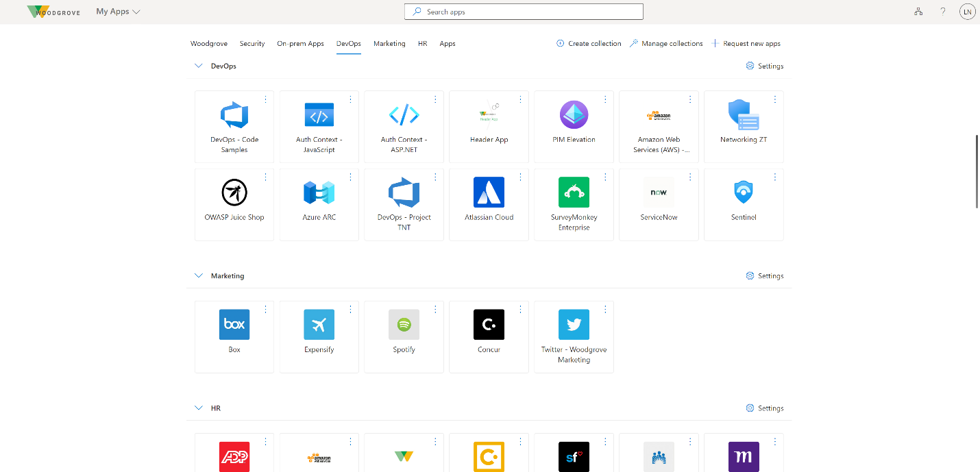Open the ServiceNow app tile
980x472 pixels.
point(659,204)
